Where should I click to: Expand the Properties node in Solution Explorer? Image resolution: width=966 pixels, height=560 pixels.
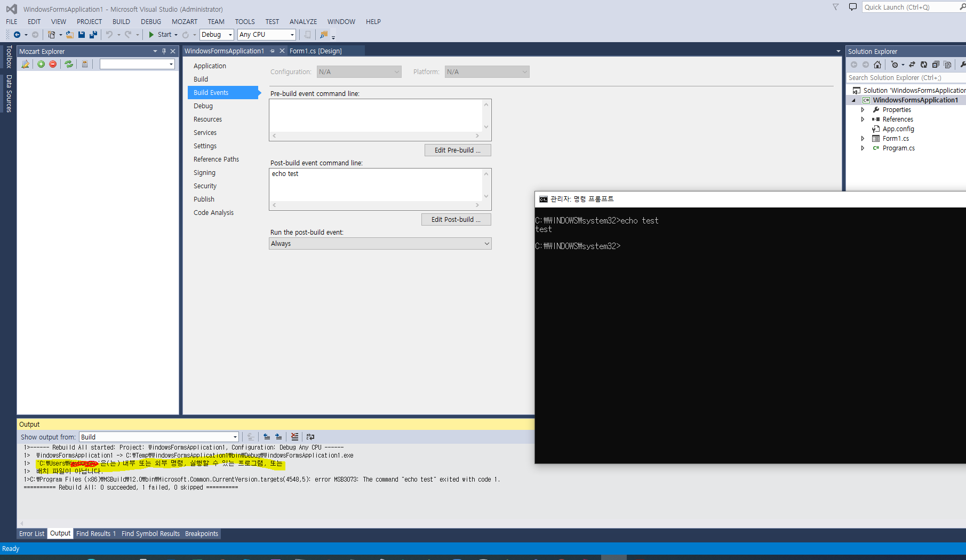tap(863, 110)
